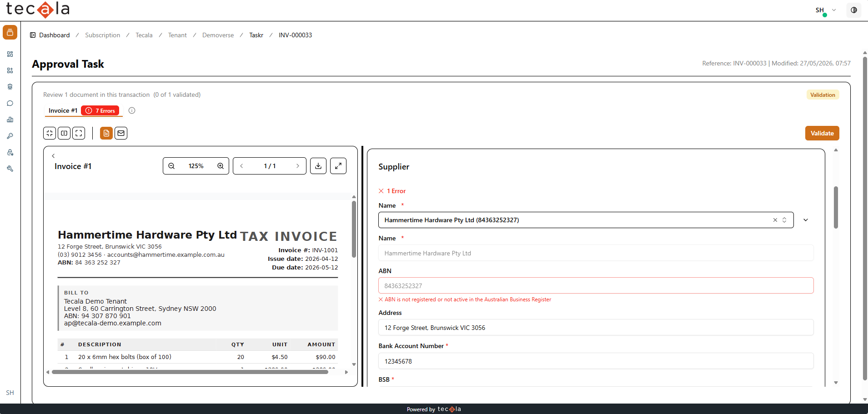Screen dimensions: 868x414
Task: Open the dashboard grid icon in sidebar
Action: coord(10,54)
